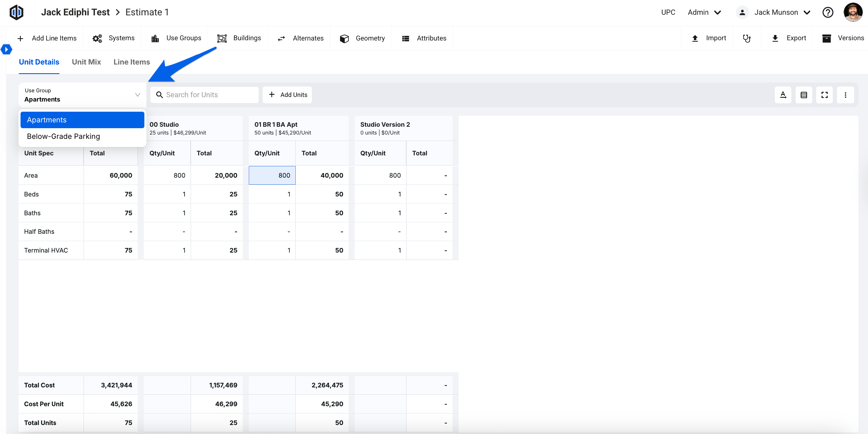
Task: Switch to the Unit Mix tab
Action: [x=86, y=62]
